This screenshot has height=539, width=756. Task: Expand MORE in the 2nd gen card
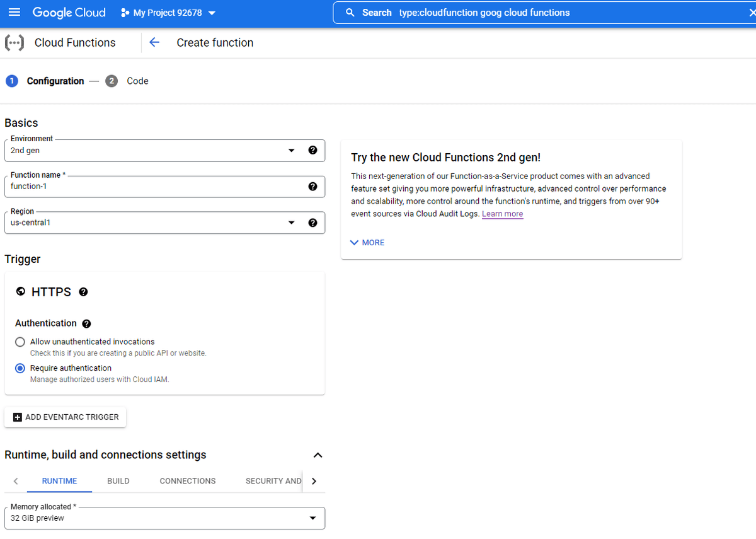click(x=367, y=243)
